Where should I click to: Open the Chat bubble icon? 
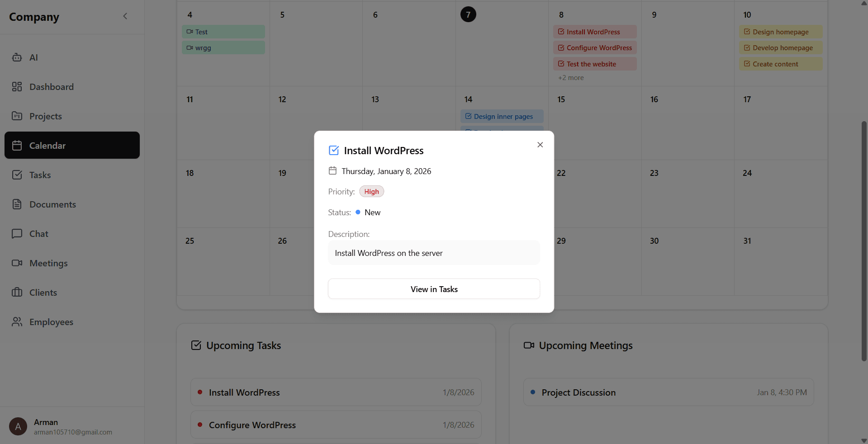pyautogui.click(x=17, y=233)
